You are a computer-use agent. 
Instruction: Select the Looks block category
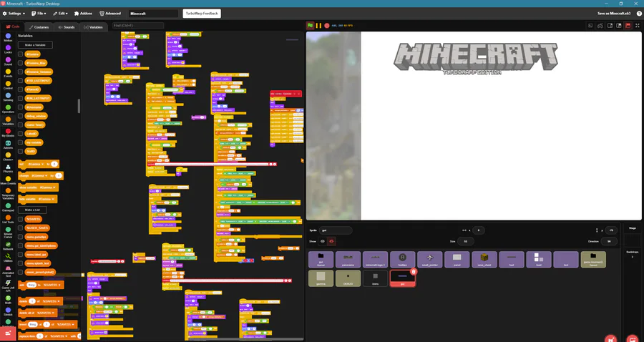[8, 49]
